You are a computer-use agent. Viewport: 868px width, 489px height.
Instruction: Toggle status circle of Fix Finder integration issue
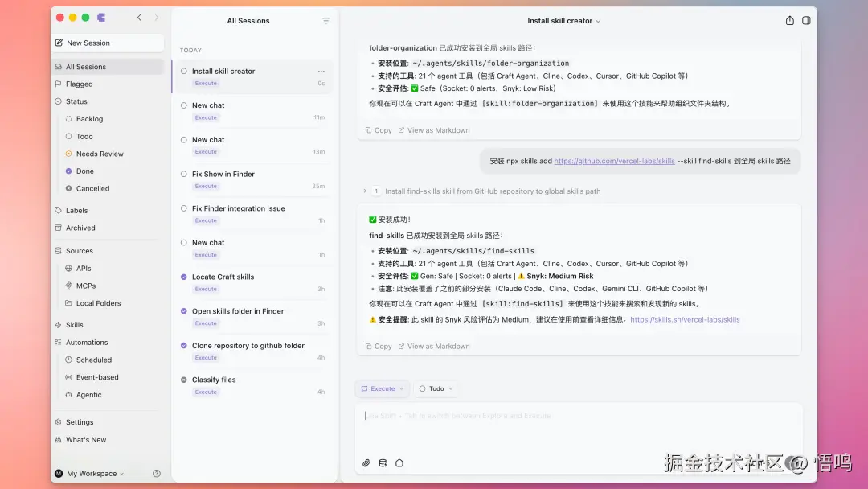pos(184,208)
